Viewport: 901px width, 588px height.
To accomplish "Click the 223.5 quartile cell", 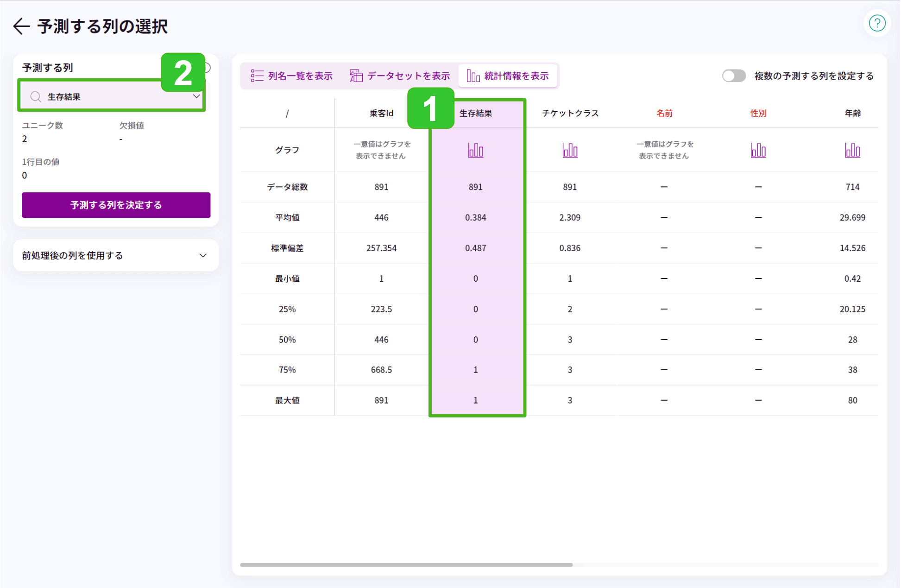I will (x=381, y=309).
